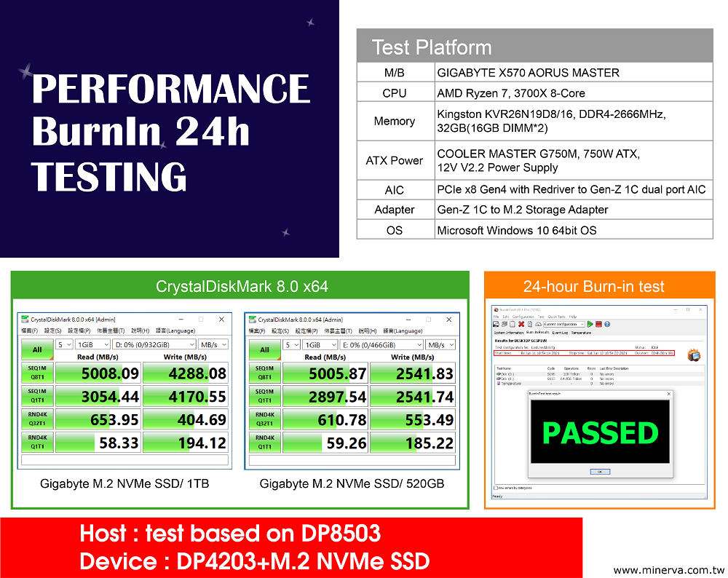728x578 pixels.
Task: Switch to the System Information tab in BurnInTest
Action: pos(509,333)
